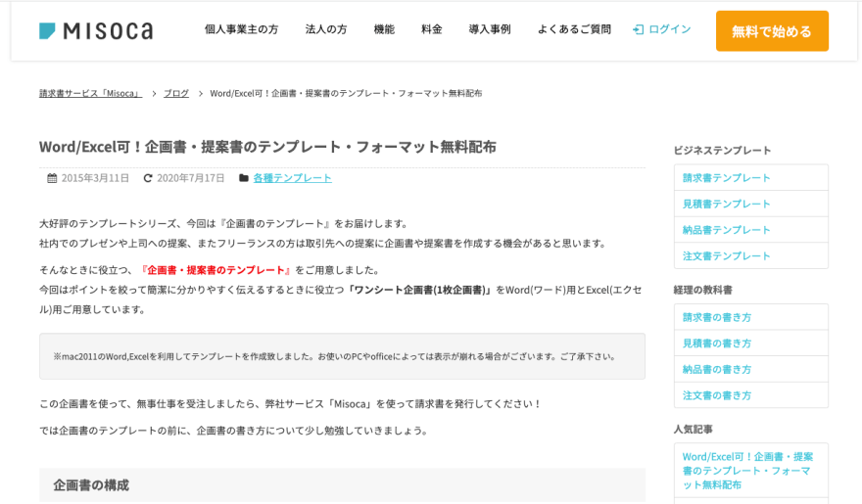862x504 pixels.
Task: Open the 料金 pricing page
Action: [x=432, y=29]
